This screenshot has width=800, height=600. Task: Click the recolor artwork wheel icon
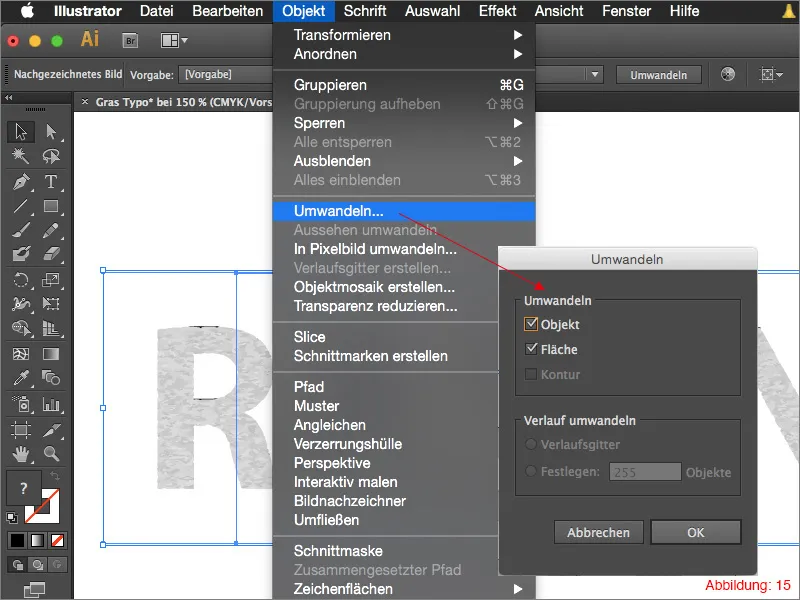[728, 74]
